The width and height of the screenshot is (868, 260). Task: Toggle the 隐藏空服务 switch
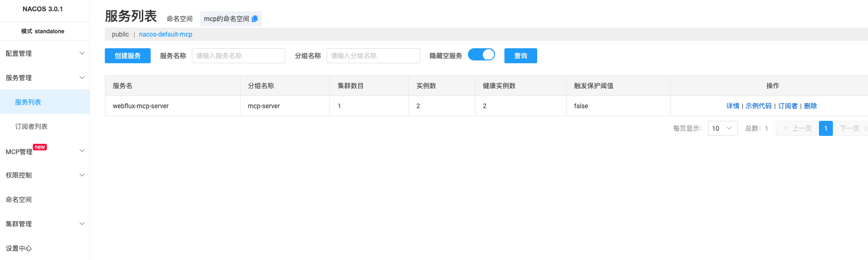pyautogui.click(x=481, y=55)
